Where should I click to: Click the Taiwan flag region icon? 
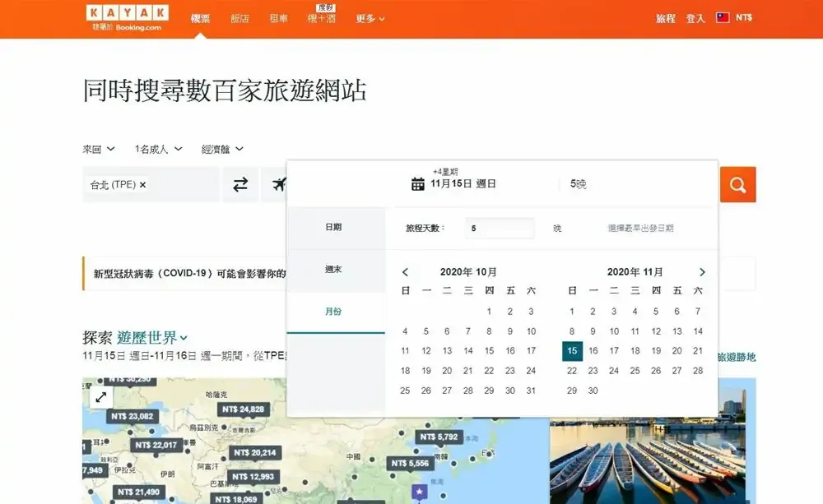point(723,17)
